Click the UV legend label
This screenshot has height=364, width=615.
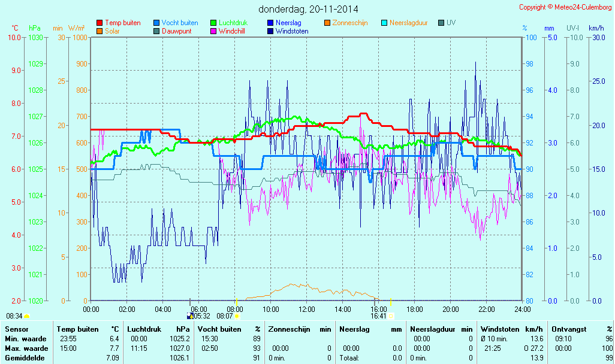pyautogui.click(x=451, y=23)
